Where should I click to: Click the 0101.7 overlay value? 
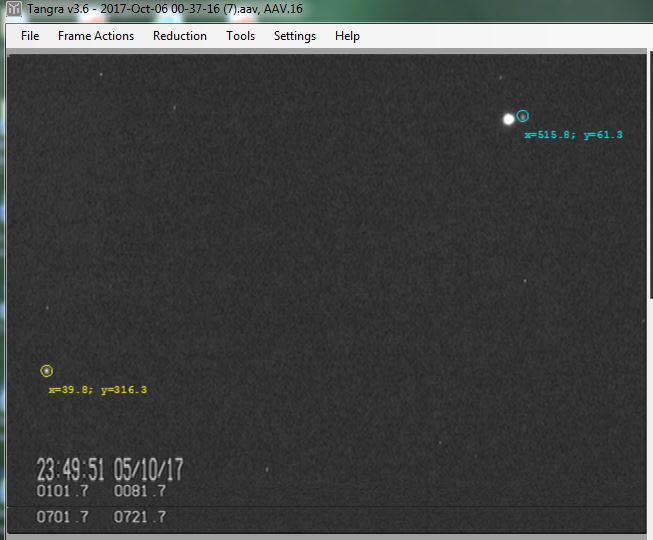[62, 491]
